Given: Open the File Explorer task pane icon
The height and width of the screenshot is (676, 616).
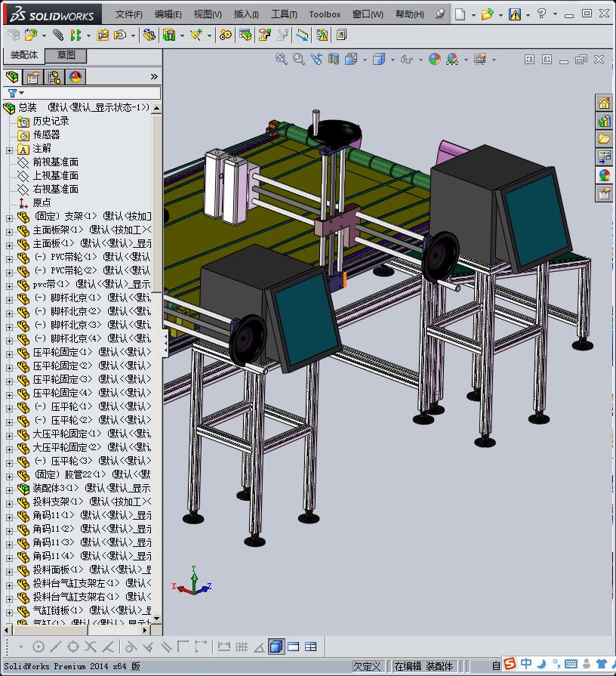Looking at the screenshot, I should tap(604, 139).
